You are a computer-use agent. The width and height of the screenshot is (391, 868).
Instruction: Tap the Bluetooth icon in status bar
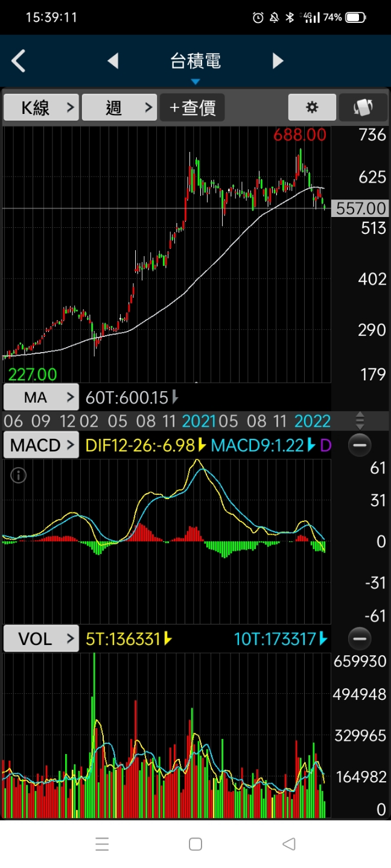pos(290,17)
